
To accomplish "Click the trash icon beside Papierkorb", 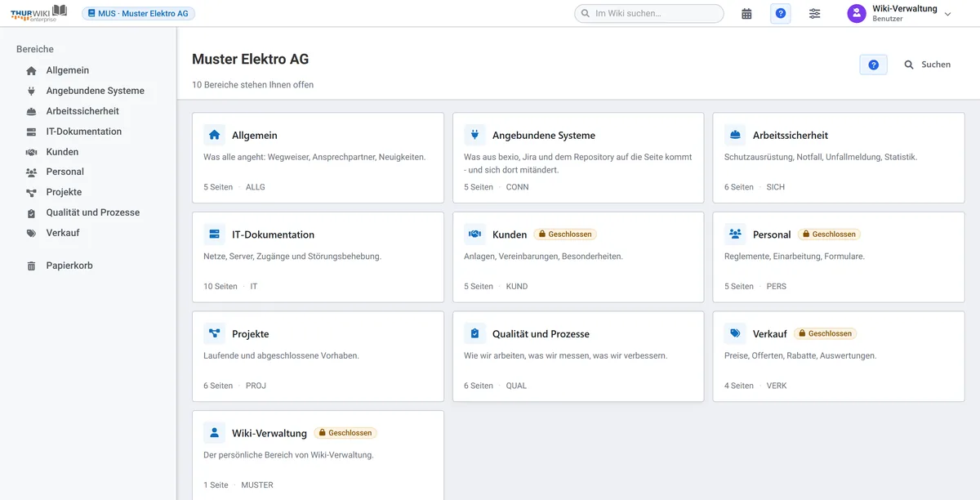I will (32, 266).
